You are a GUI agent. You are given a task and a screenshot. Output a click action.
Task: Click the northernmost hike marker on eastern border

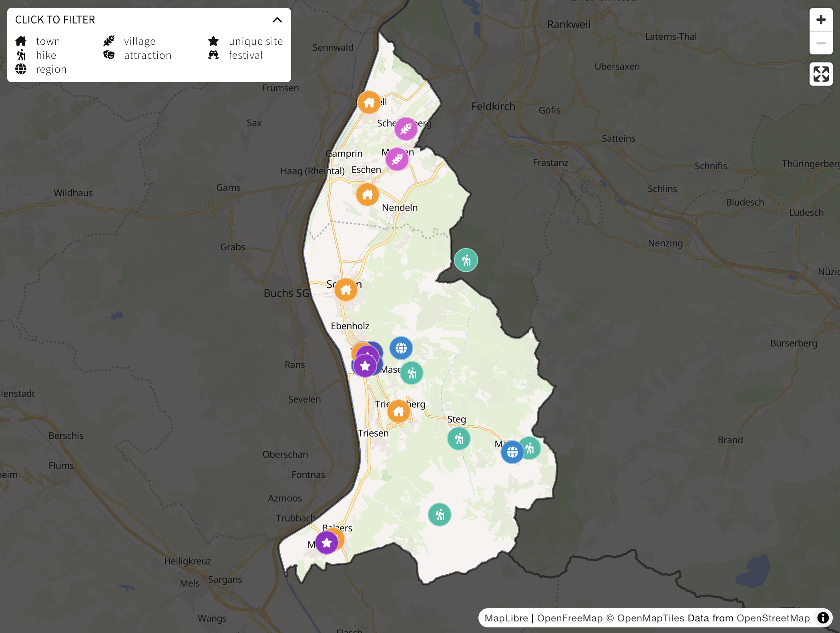point(466,260)
